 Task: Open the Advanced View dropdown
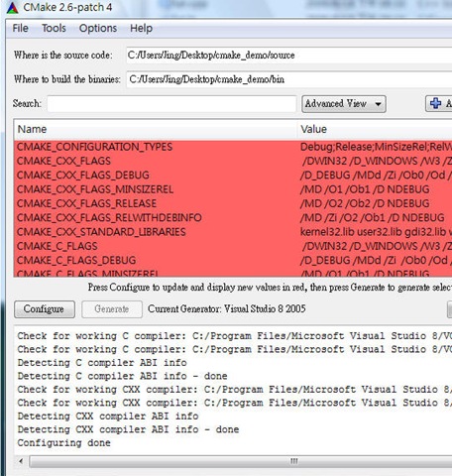click(344, 104)
